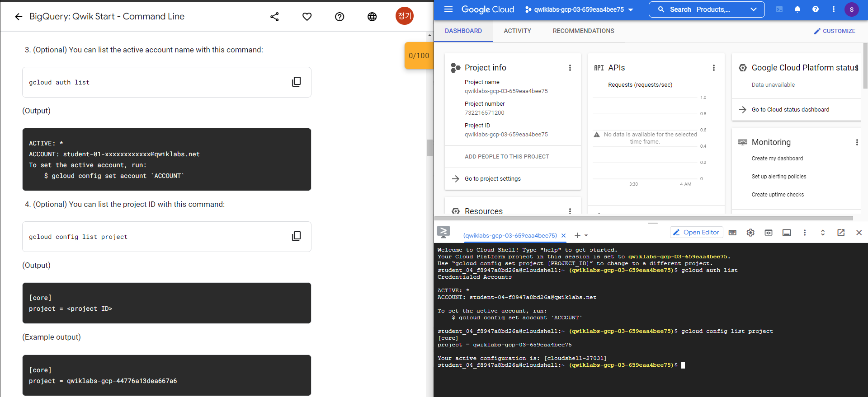868x397 pixels.
Task: Click the gcloud auth list code text
Action: click(x=59, y=82)
